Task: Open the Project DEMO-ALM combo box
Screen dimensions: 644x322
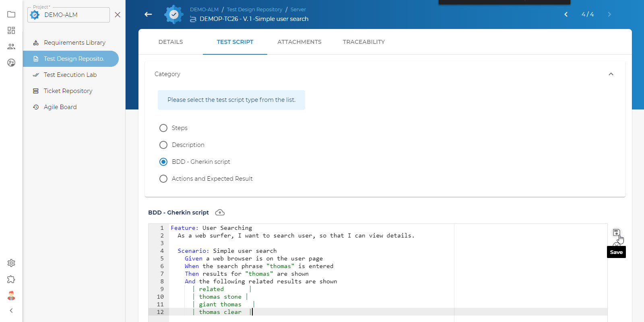Action: (68, 15)
